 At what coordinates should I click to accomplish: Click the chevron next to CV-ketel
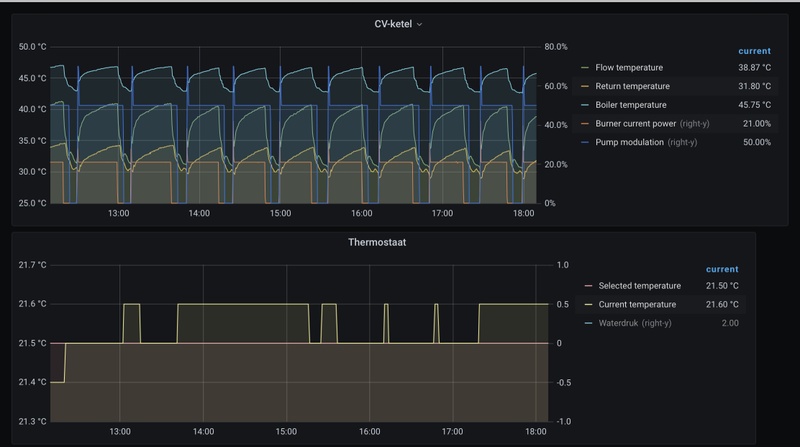pos(419,24)
